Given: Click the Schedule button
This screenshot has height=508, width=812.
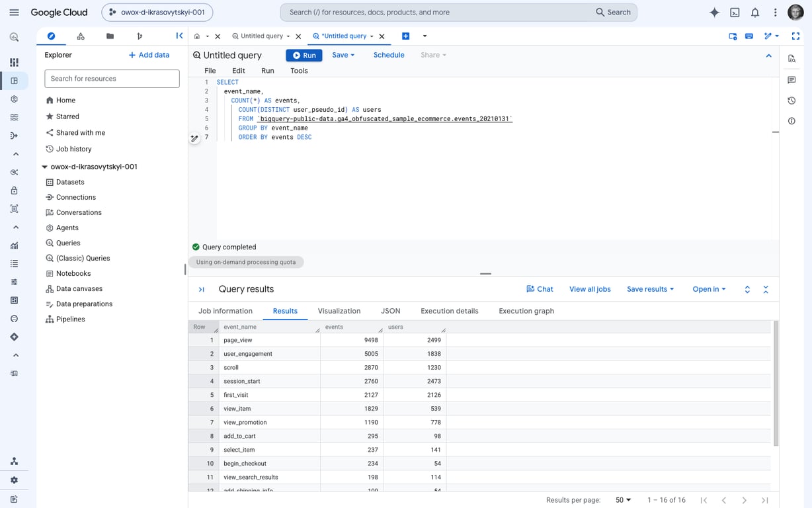Looking at the screenshot, I should 389,55.
